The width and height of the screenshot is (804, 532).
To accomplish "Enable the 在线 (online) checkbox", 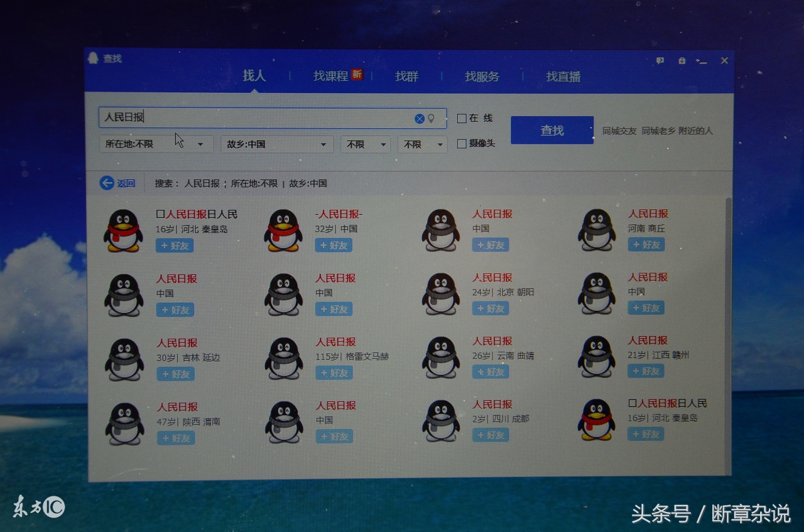I will coord(462,117).
